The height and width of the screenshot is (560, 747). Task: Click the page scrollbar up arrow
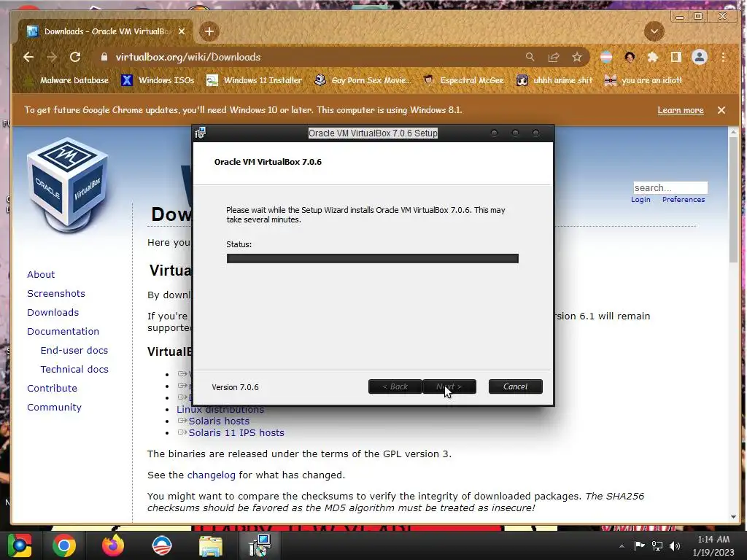[734, 132]
